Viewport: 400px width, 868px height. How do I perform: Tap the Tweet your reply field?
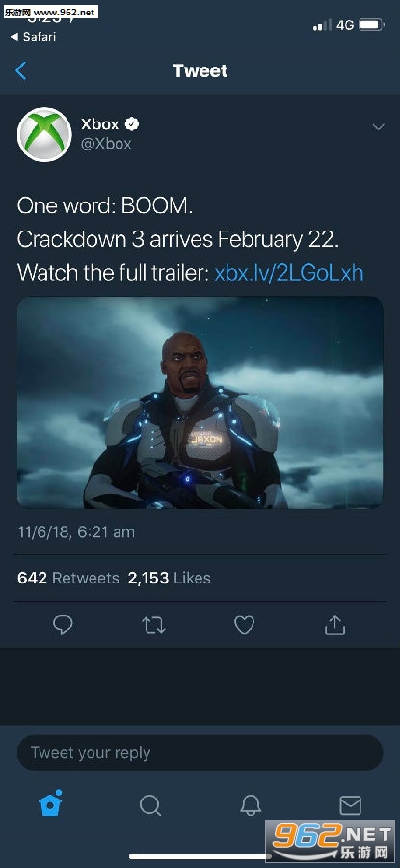coord(200,752)
